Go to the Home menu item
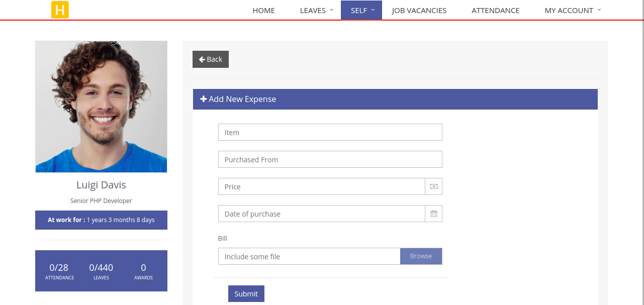 pos(263,10)
